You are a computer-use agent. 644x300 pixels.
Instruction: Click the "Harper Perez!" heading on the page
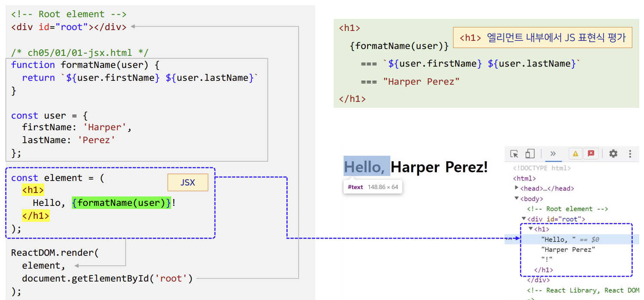point(439,166)
